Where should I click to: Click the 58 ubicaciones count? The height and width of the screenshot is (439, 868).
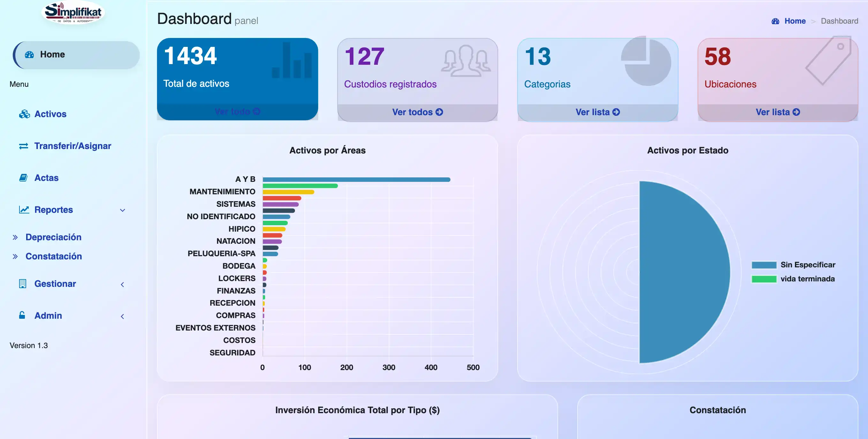click(718, 56)
